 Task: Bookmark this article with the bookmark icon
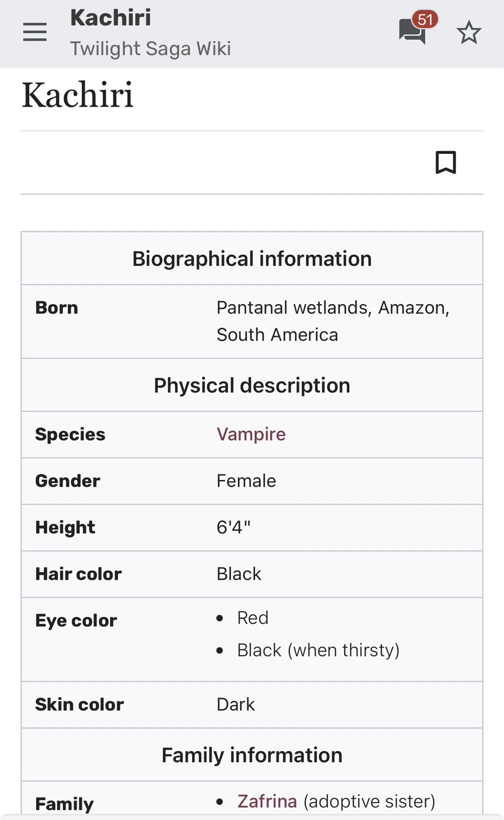coord(446,162)
